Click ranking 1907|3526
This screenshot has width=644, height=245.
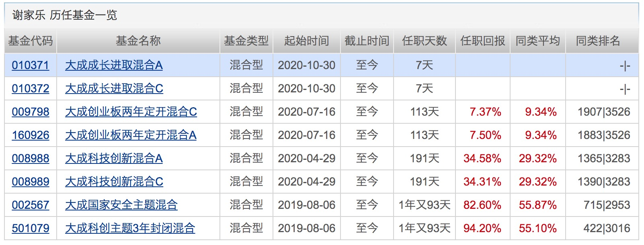point(604,112)
